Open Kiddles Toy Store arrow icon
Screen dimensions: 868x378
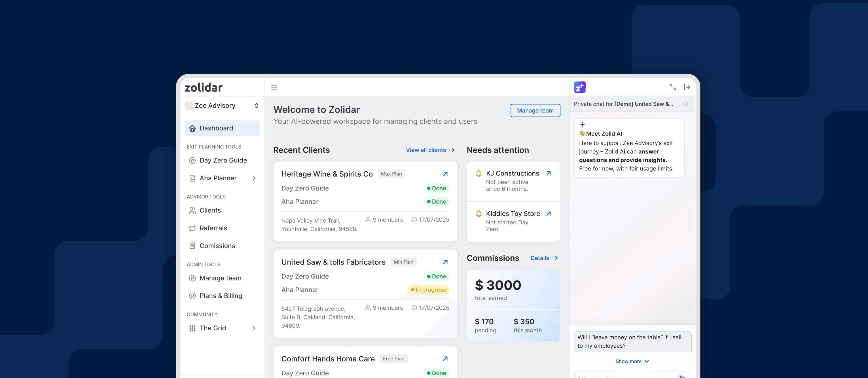[548, 214]
